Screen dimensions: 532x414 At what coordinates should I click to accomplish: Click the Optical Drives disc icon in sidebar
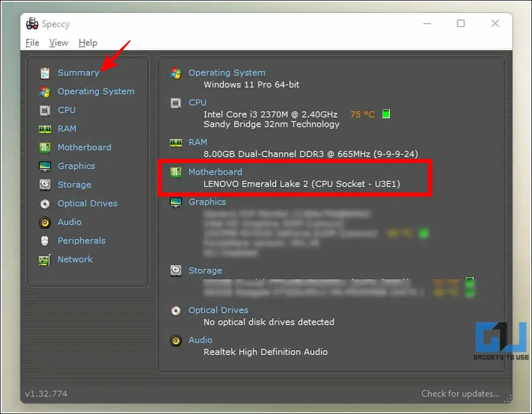click(x=45, y=204)
